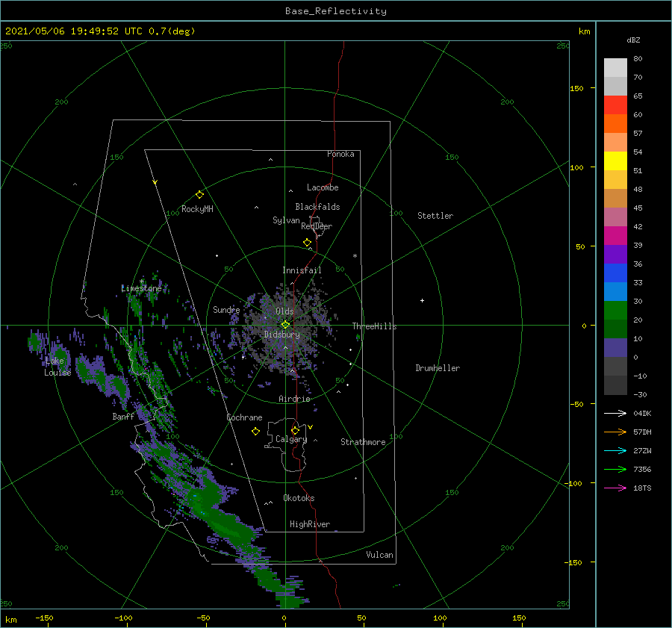Pick the light gray 80–70 dBZ swatch
The image size is (672, 628).
615,68
